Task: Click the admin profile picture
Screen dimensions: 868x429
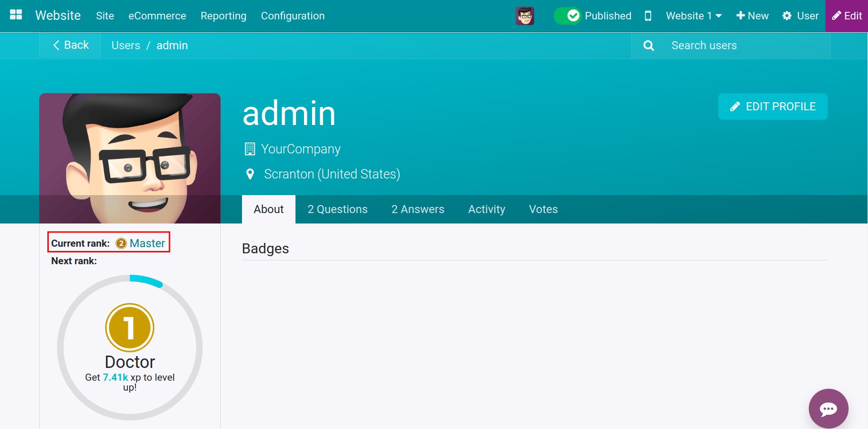Action: point(130,158)
